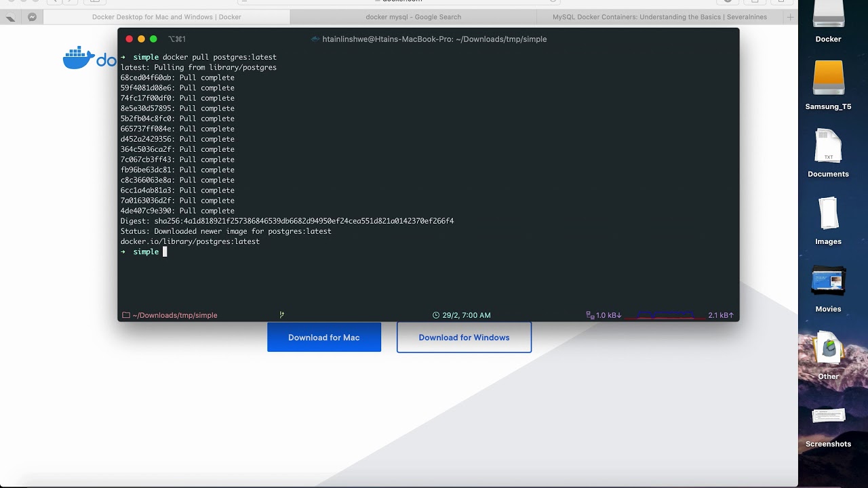Switch to the Docker Desktop for Mac tab

tap(166, 17)
